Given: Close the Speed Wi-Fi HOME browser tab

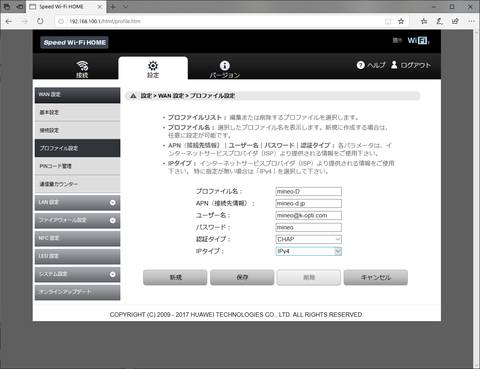Looking at the screenshot, I should pos(100,7).
